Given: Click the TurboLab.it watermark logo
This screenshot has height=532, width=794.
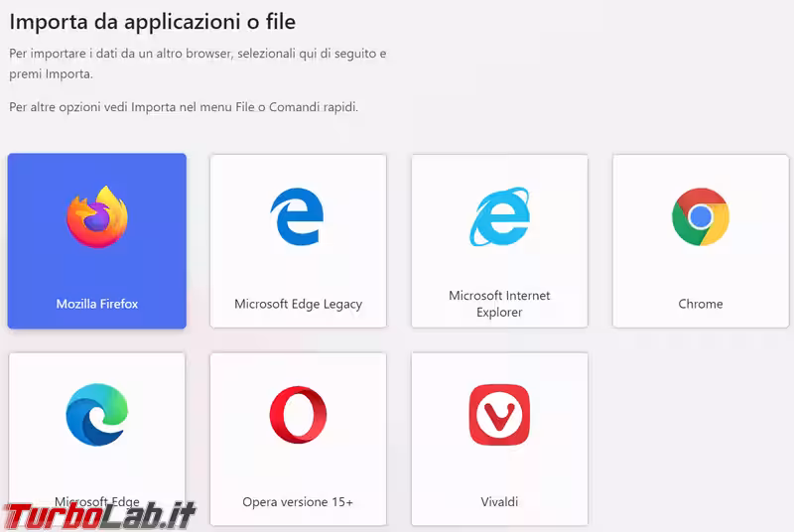Looking at the screenshot, I should click(99, 515).
